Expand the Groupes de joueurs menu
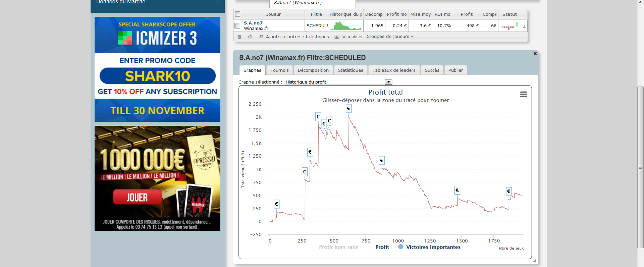The image size is (644, 267). point(390,37)
